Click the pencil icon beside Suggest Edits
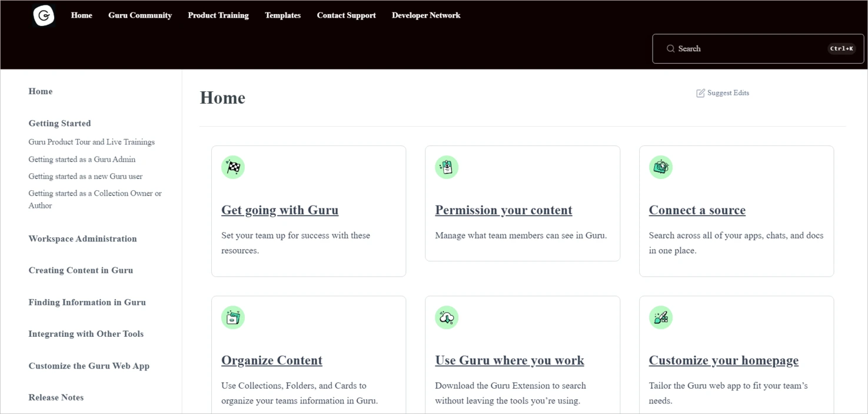Screen dimensions: 868x414 700,93
